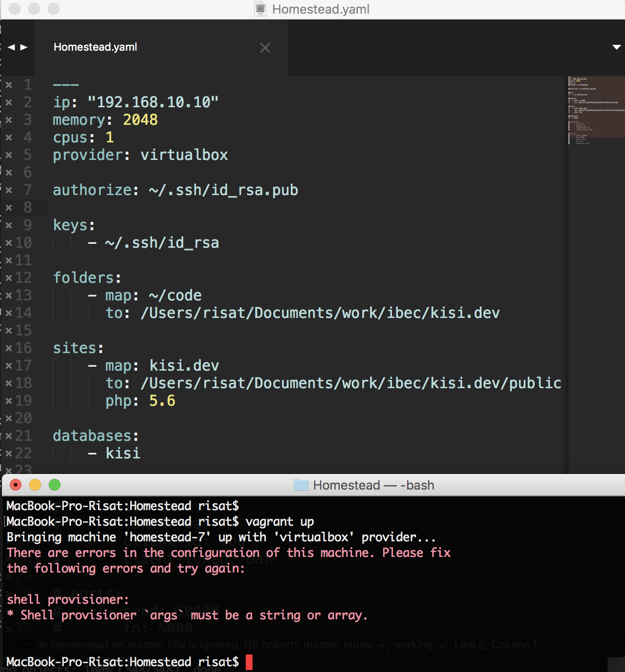The width and height of the screenshot is (625, 672).
Task: Click the terminal prompt cursor block
Action: coord(249,662)
